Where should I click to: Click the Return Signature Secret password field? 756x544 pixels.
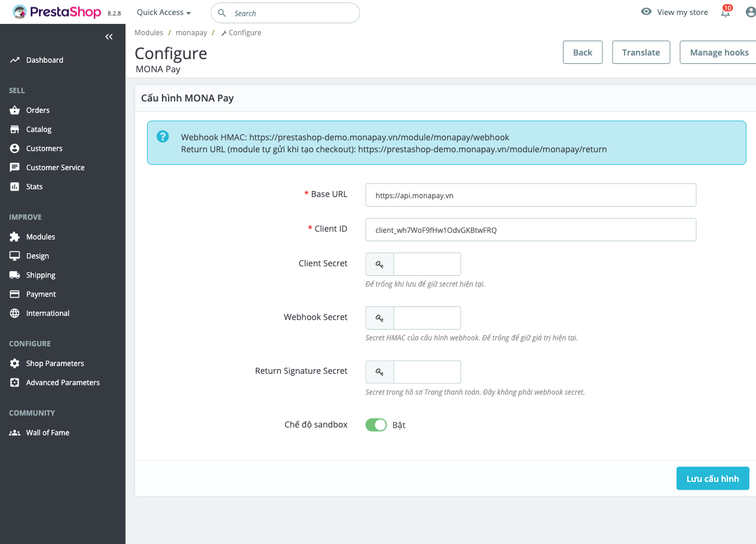click(427, 371)
